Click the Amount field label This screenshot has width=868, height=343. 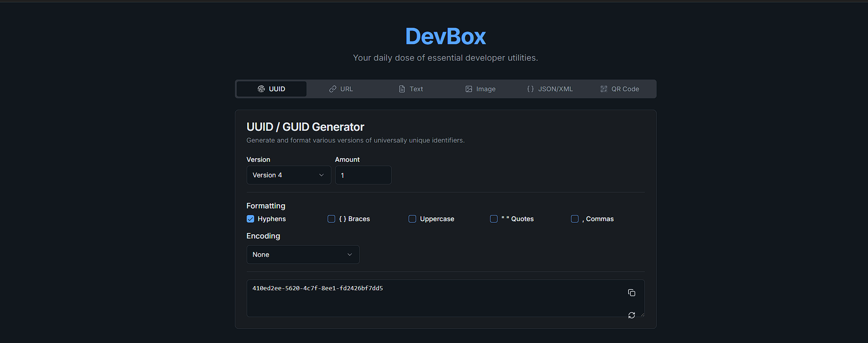click(x=347, y=160)
